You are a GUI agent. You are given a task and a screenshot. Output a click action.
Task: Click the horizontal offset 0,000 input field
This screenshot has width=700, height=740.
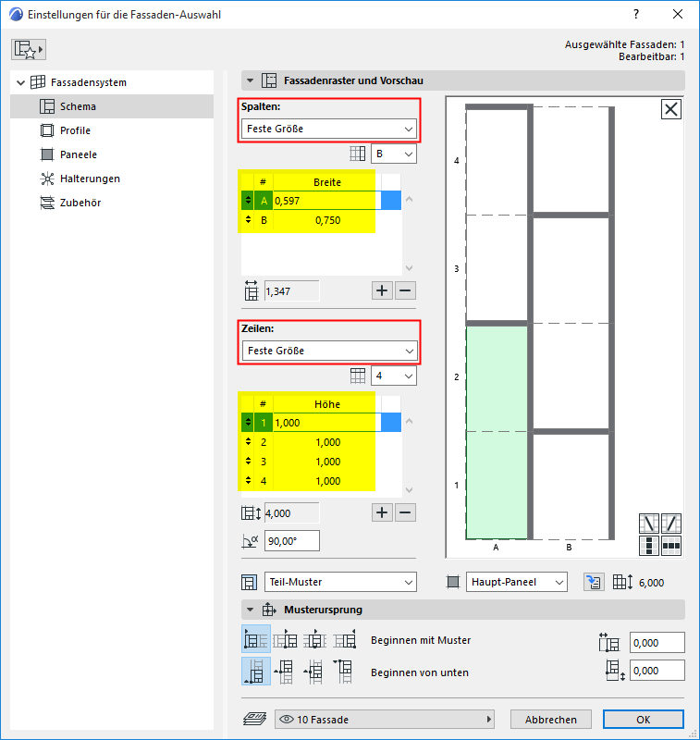(x=657, y=643)
